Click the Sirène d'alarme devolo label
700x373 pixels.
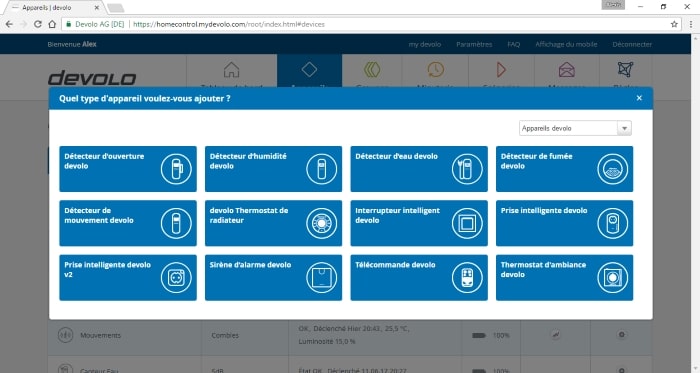[250, 265]
